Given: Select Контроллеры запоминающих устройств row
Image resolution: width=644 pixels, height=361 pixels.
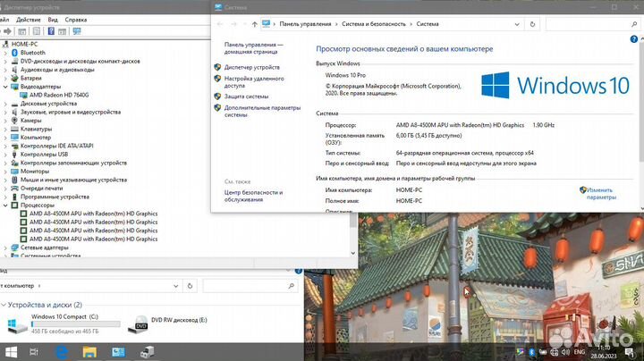Looking at the screenshot, I should tap(73, 163).
